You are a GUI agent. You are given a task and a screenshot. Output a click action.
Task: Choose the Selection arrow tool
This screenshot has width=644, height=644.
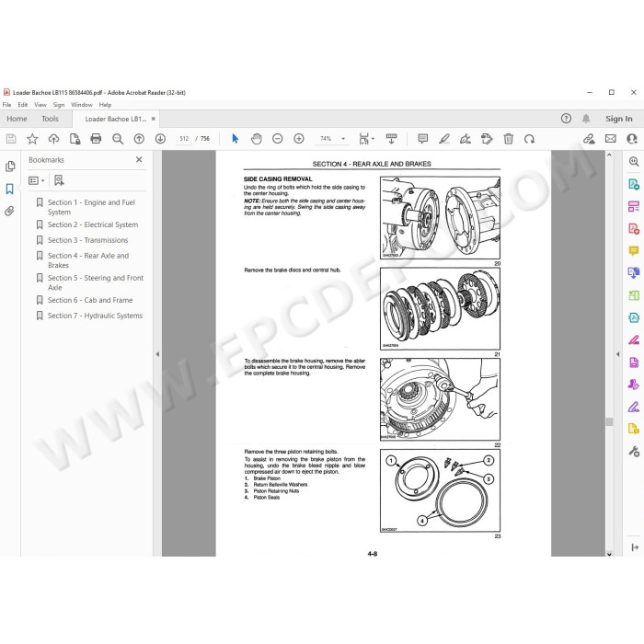tap(236, 139)
